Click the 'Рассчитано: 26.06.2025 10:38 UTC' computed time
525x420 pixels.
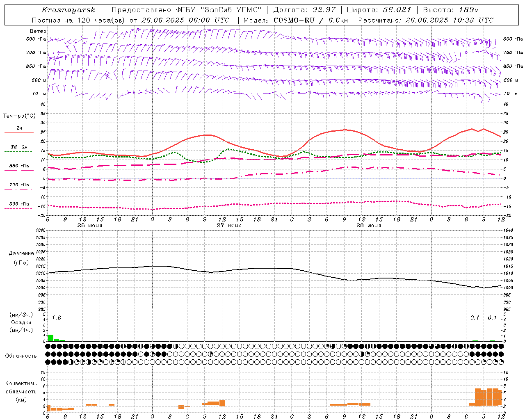point(426,20)
